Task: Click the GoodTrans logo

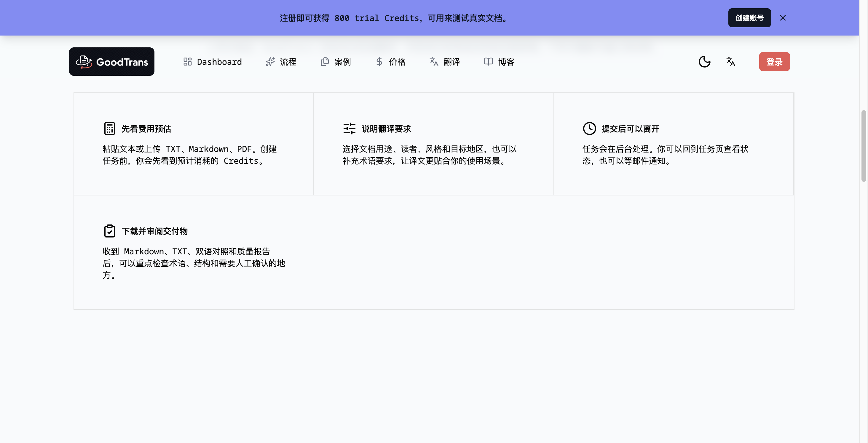Action: point(111,62)
